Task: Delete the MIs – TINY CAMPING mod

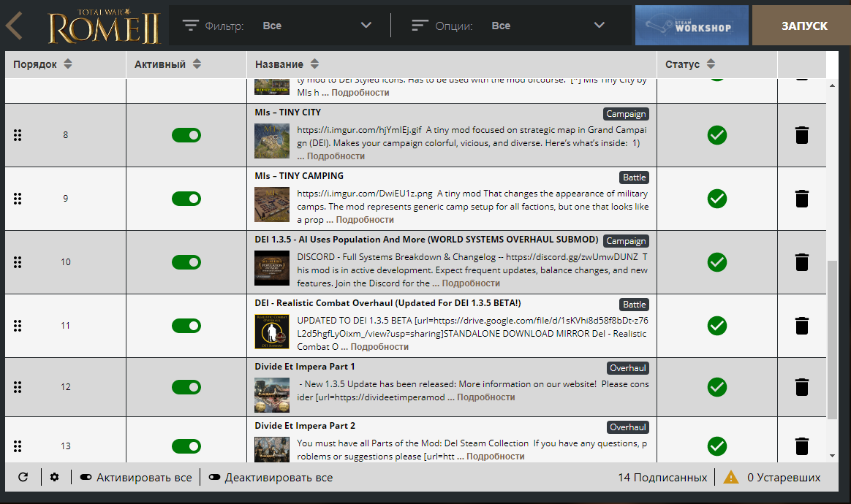Action: (x=801, y=199)
